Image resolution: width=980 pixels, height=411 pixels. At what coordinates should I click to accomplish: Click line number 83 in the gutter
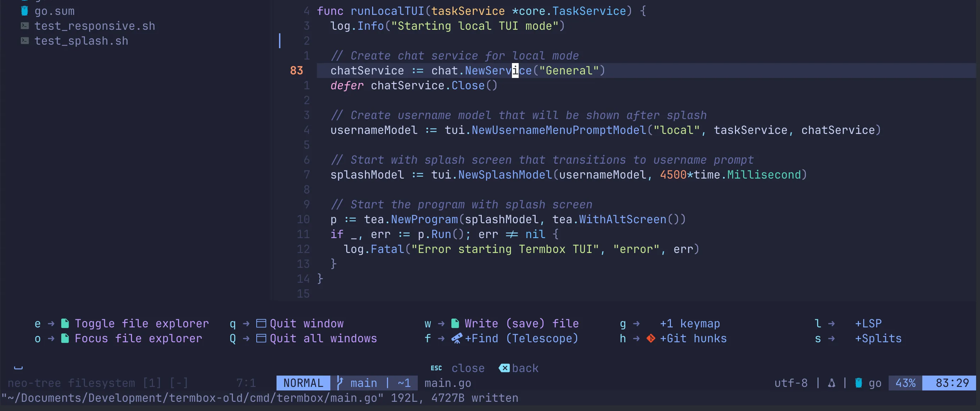tap(296, 71)
